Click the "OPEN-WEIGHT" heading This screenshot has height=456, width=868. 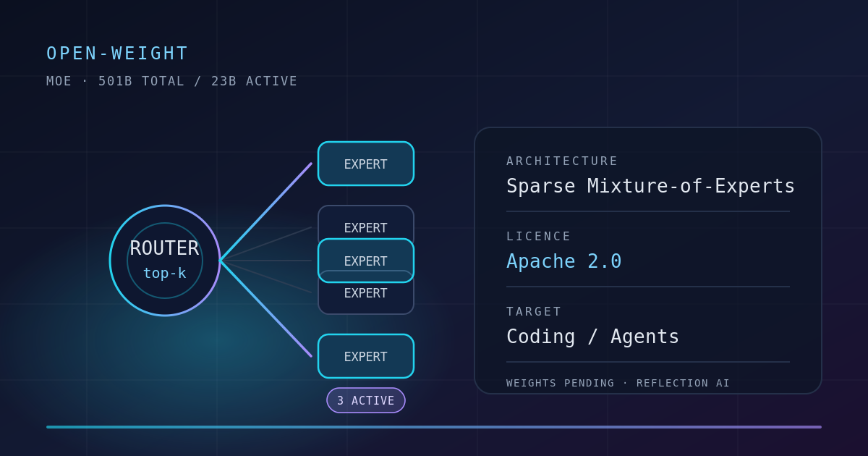coord(117,54)
